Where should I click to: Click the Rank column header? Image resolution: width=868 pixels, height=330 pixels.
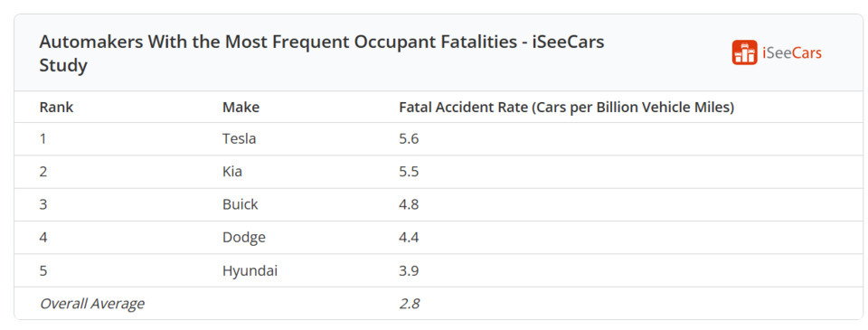56,108
